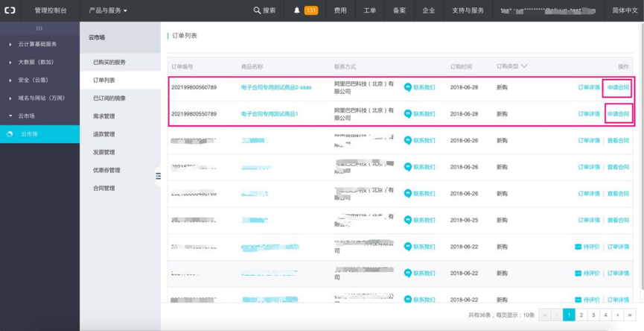Screen dimensions: 644x331
Task: Click 查看合同 in 2018-06-25 row
Action: click(x=618, y=220)
